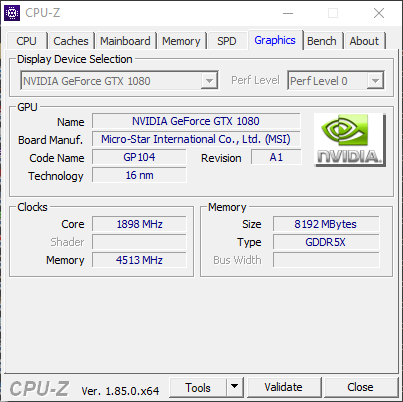Image resolution: width=403 pixels, height=402 pixels.
Task: Click the GPU Name field
Action: point(196,121)
